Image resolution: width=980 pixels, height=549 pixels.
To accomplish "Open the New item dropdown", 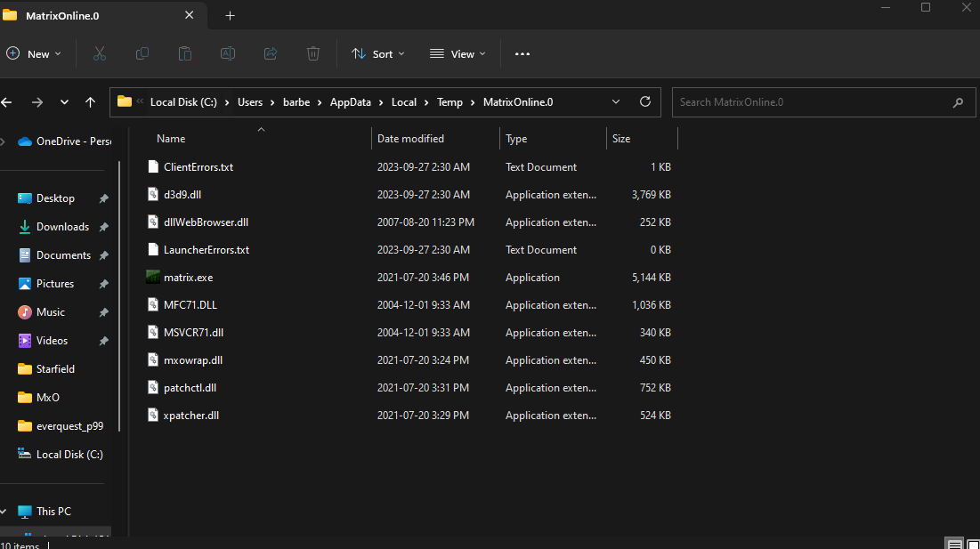I will coord(34,53).
